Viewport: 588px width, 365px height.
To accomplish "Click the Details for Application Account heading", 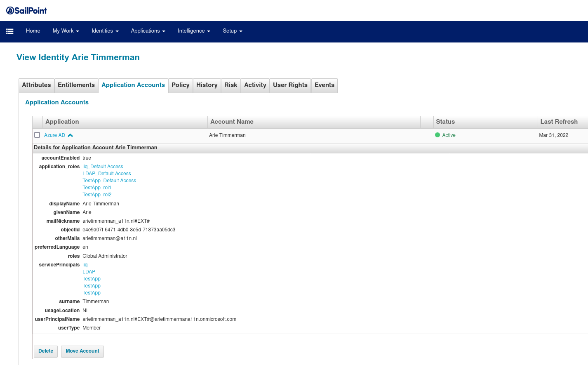I will 96,148.
